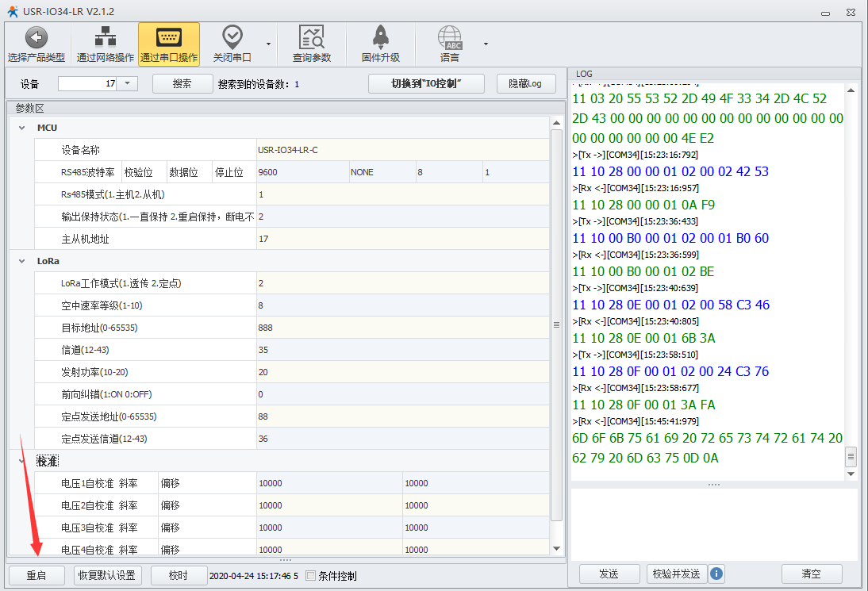This screenshot has width=868, height=591.
Task: Click the timestamp text 2020-04-24 15:17:46 5
Action: (254, 576)
